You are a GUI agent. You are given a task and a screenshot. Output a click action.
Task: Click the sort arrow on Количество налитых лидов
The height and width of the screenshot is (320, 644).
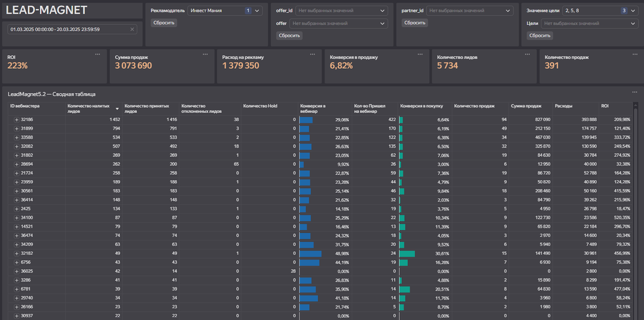(x=117, y=109)
